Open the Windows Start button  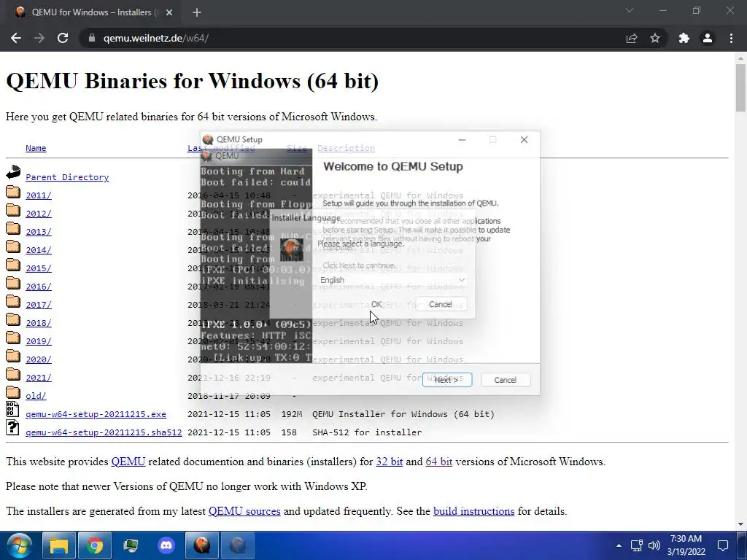tap(19, 545)
